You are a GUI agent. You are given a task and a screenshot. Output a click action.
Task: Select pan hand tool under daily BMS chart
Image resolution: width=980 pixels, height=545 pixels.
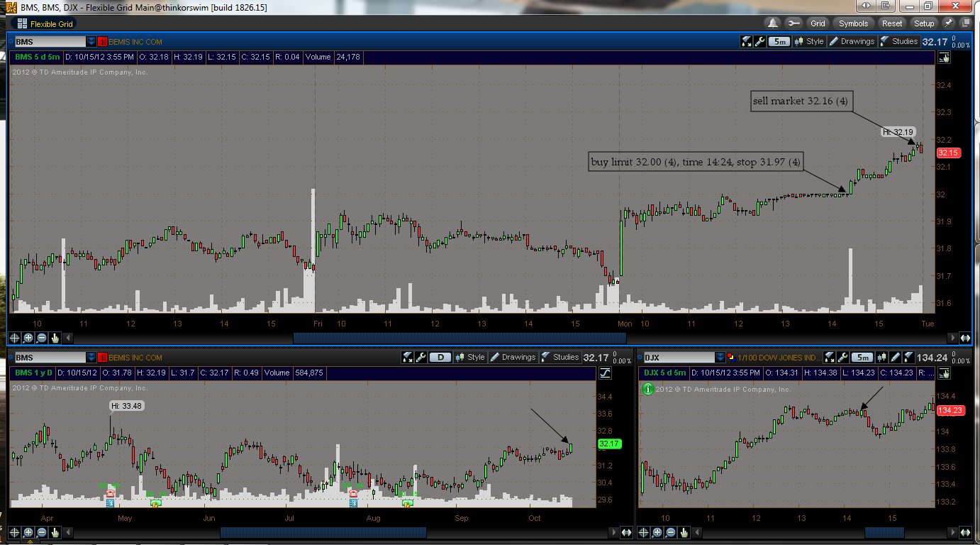pos(55,532)
